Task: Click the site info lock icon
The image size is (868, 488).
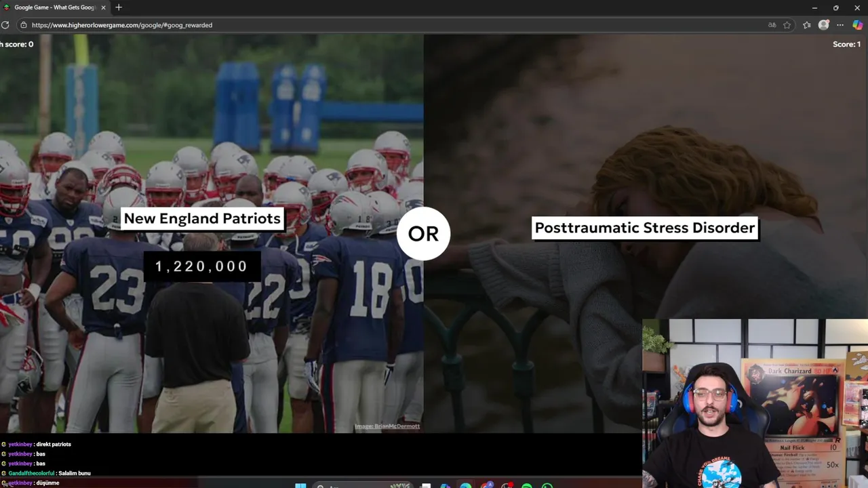Action: click(x=24, y=25)
